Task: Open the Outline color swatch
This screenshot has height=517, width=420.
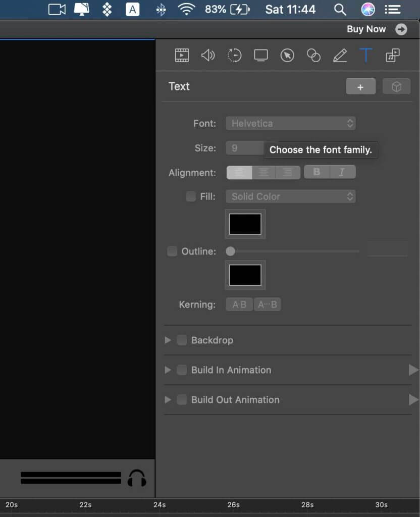Action: coord(245,275)
